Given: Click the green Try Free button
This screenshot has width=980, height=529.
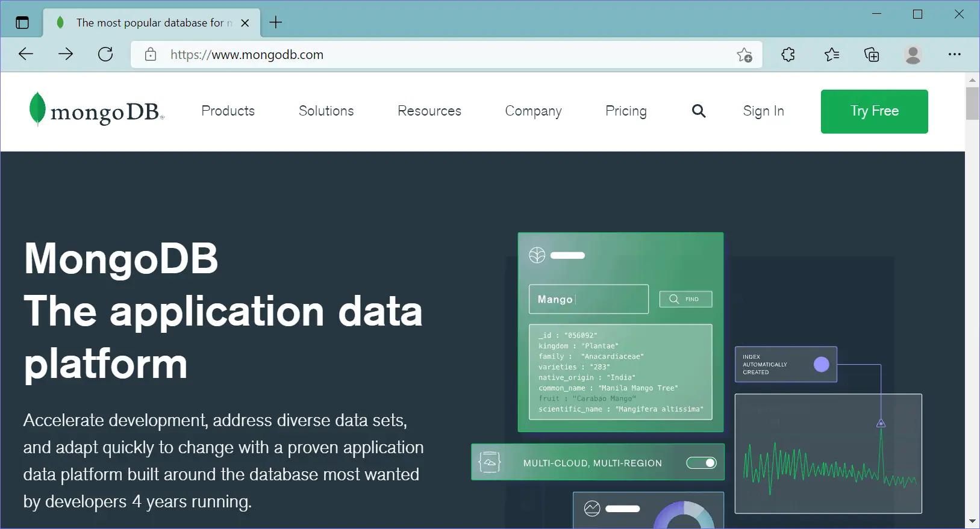Looking at the screenshot, I should [x=874, y=111].
